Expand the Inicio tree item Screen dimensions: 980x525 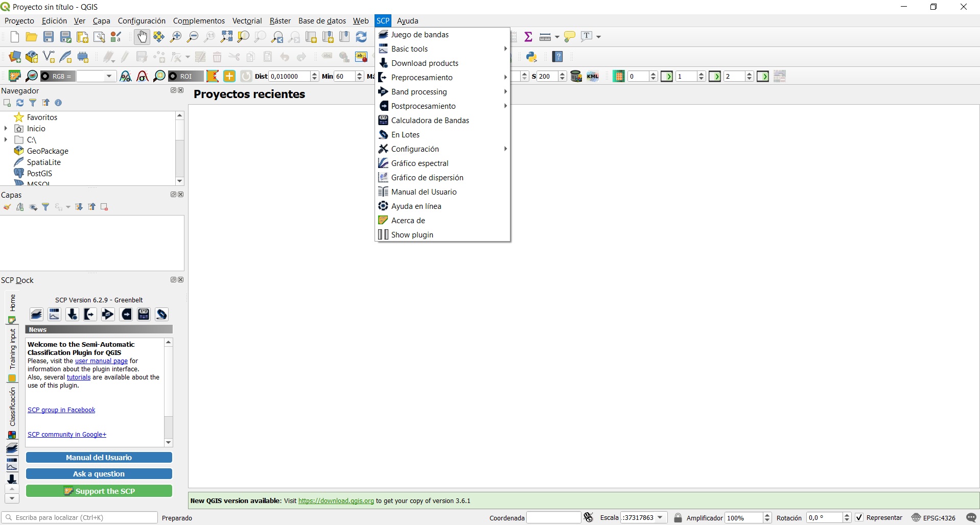click(6, 129)
